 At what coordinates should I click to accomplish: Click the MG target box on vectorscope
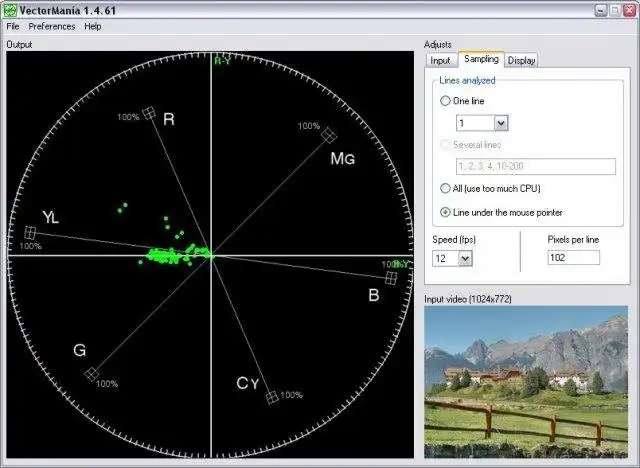[x=329, y=135]
